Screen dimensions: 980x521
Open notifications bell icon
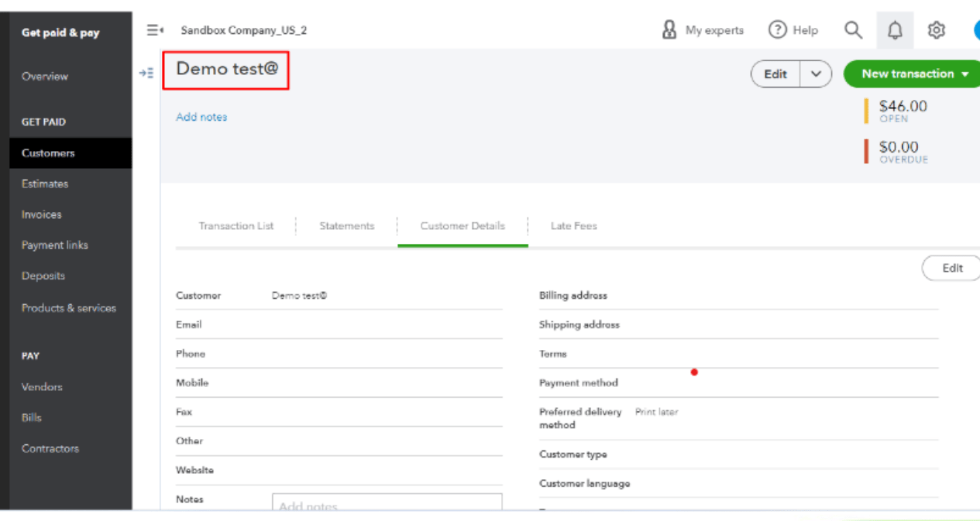coord(895,30)
